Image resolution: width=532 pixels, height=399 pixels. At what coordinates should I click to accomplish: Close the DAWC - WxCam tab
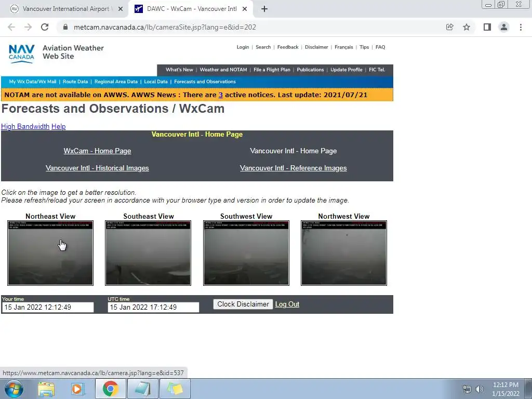(245, 9)
